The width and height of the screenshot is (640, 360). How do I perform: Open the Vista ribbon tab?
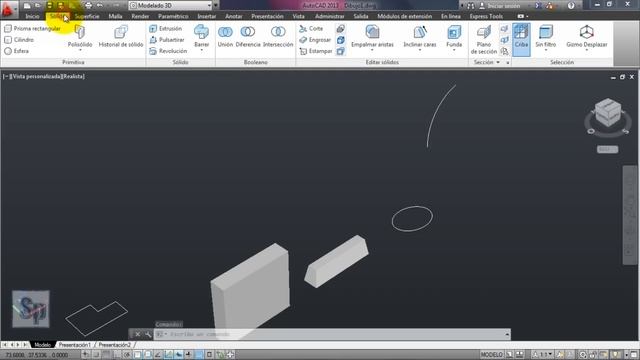[298, 16]
